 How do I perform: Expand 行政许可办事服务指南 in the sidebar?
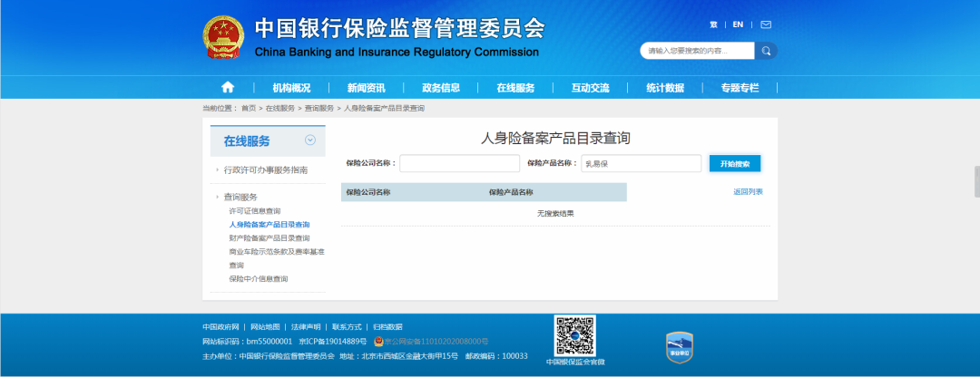pyautogui.click(x=265, y=169)
